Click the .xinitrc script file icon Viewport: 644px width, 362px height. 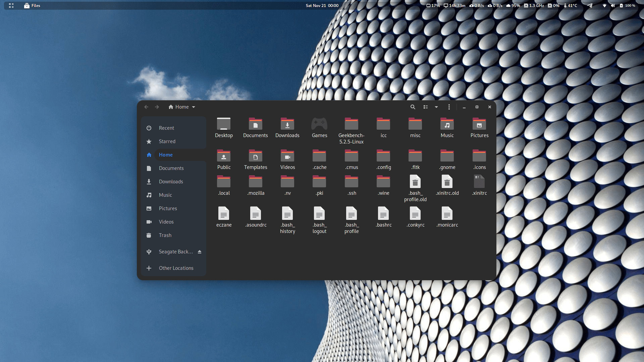click(x=479, y=182)
